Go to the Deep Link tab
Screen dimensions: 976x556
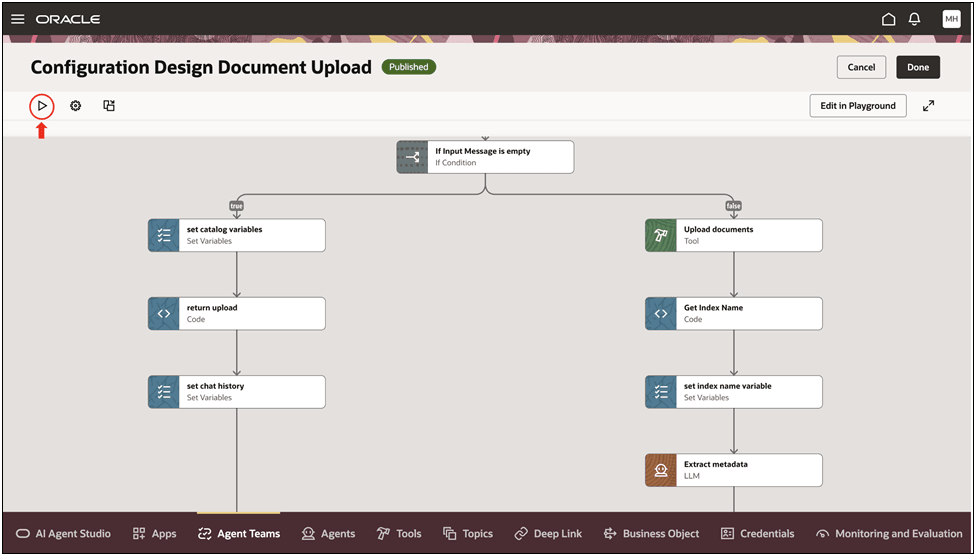coord(548,534)
